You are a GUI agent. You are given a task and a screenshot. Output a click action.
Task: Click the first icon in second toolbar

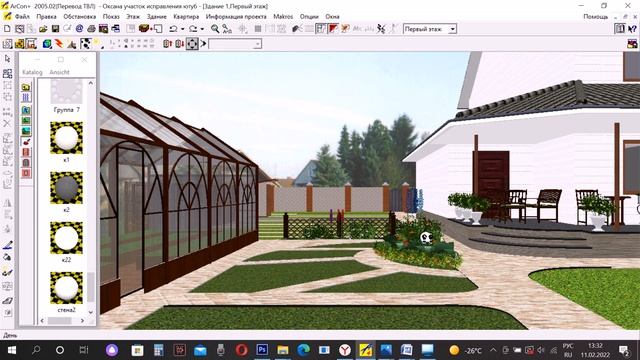(x=7, y=44)
